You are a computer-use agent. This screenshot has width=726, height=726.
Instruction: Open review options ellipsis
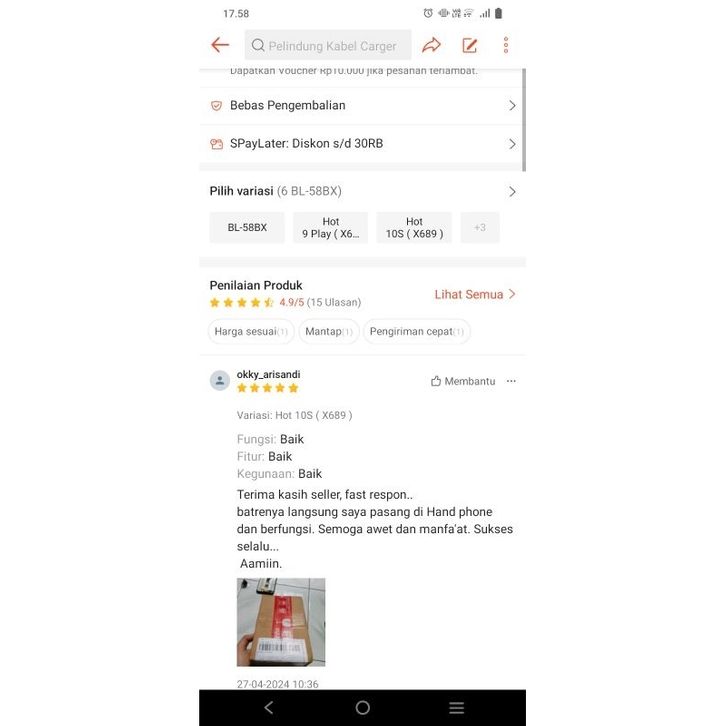[x=511, y=381]
